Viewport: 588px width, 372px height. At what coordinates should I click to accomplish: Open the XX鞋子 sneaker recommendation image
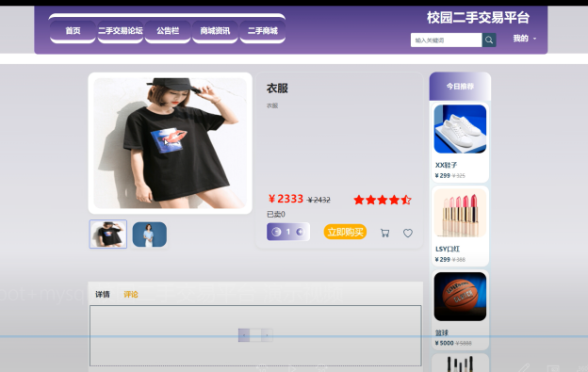click(x=460, y=129)
